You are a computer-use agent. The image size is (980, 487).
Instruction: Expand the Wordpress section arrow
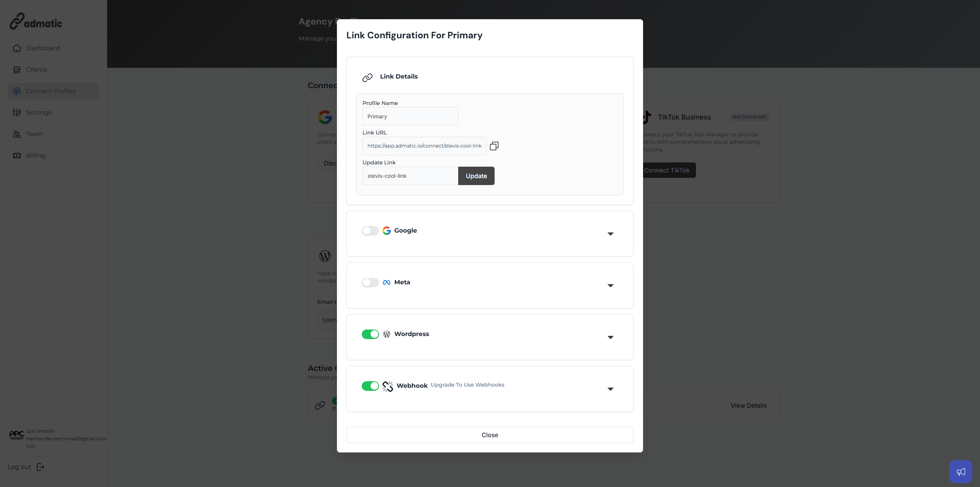click(611, 337)
